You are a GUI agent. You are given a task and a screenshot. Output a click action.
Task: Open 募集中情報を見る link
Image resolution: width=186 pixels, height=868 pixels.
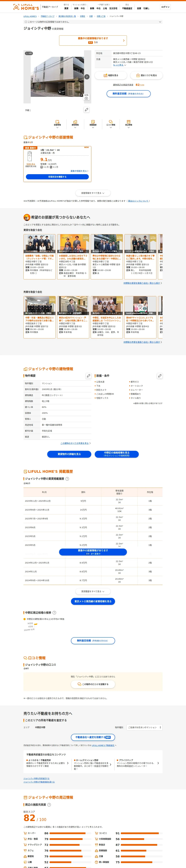click(x=79, y=171)
